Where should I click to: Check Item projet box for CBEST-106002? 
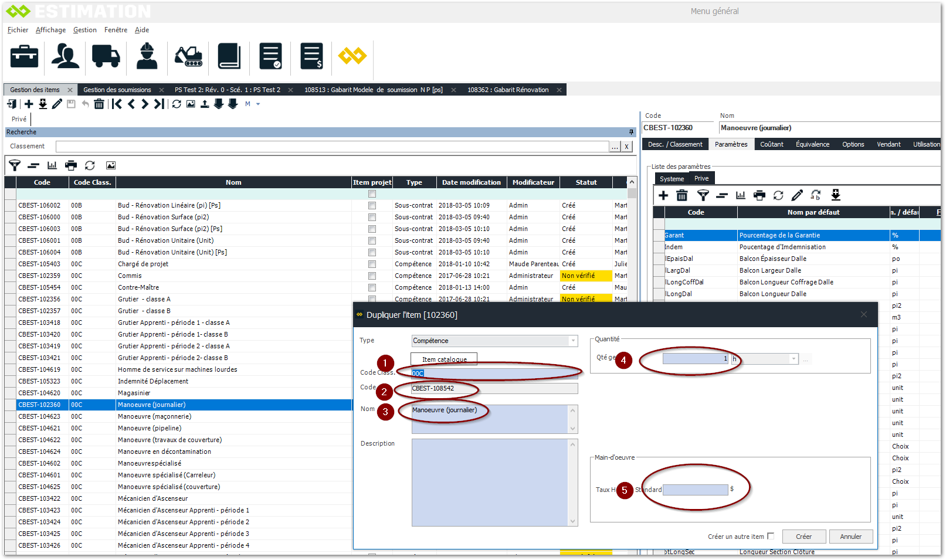[x=372, y=205]
